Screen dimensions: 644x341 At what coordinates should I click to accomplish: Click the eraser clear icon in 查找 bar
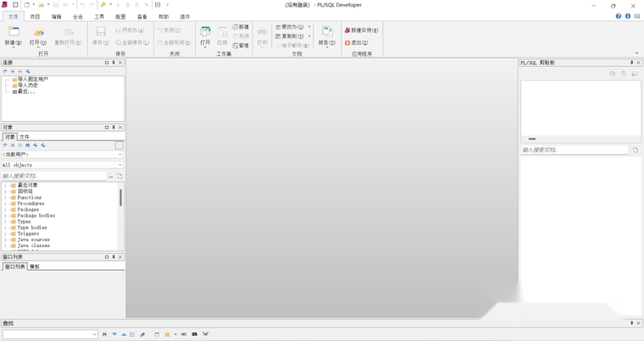point(142,334)
